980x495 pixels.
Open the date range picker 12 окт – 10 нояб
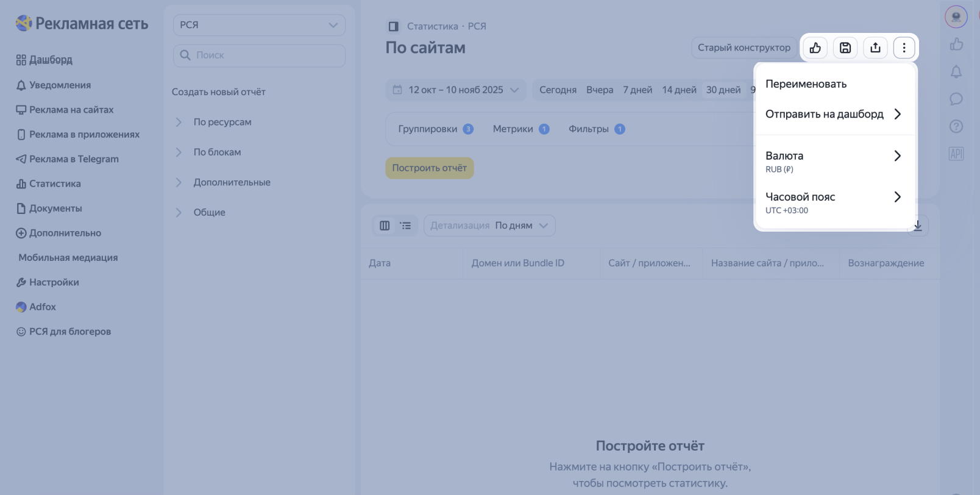tap(456, 90)
